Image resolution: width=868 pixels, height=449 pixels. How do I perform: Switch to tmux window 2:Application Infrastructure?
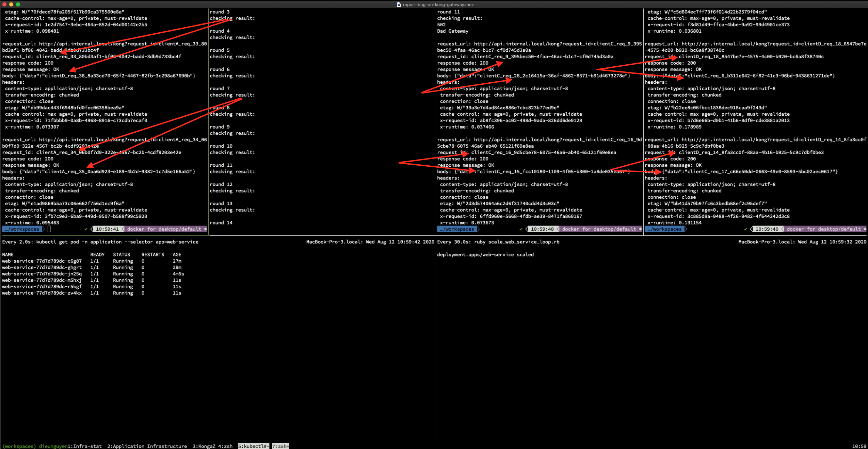point(147,446)
